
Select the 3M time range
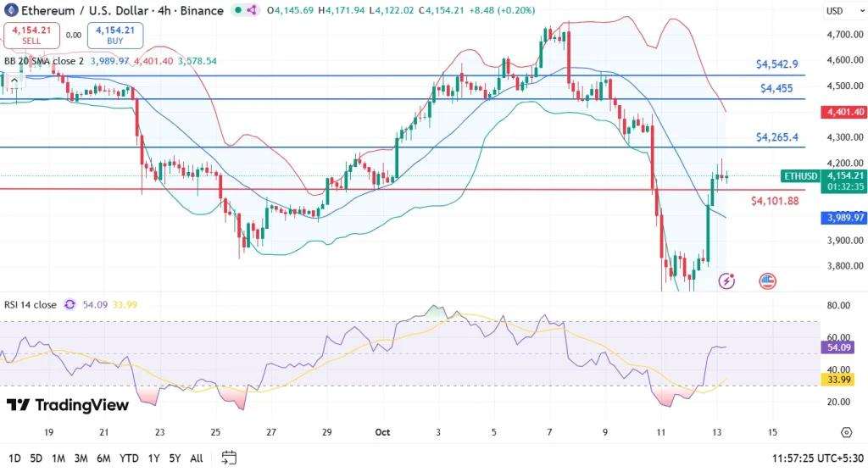point(81,458)
